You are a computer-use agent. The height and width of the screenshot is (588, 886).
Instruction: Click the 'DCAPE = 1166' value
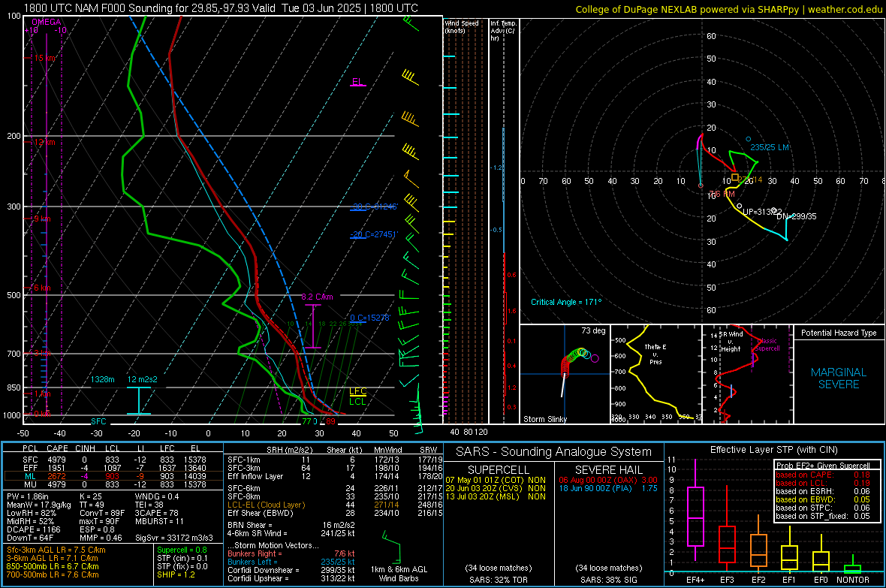(x=33, y=529)
